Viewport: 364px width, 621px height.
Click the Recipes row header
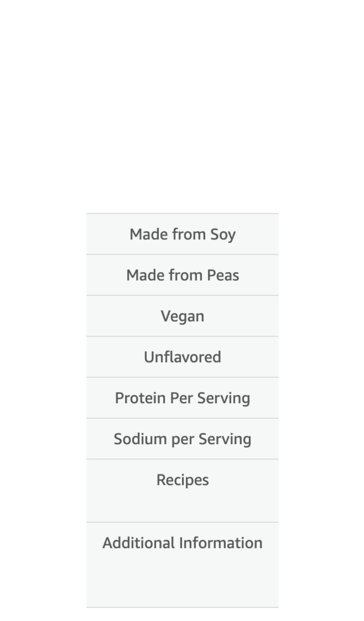pos(182,480)
